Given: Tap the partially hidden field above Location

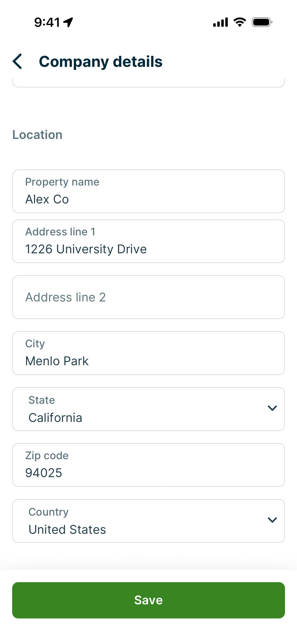Looking at the screenshot, I should pyautogui.click(x=148, y=82).
